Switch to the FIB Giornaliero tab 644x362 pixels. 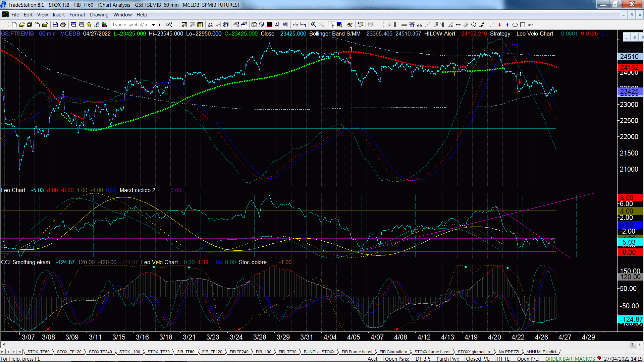pos(393,352)
